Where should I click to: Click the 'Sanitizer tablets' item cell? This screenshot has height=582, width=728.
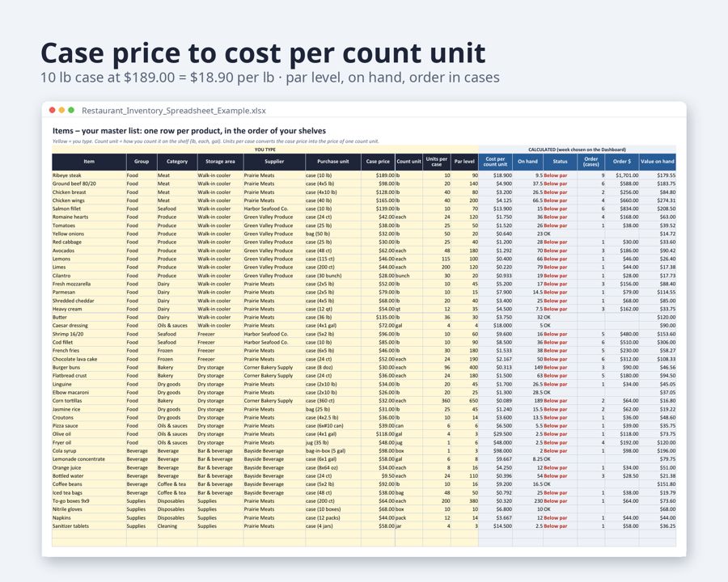(89, 526)
